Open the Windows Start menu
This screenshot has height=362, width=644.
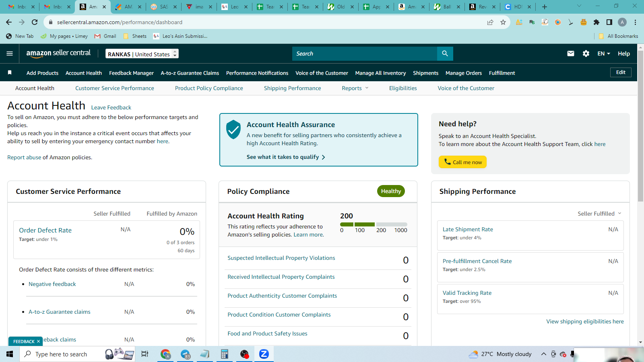pos(10,354)
